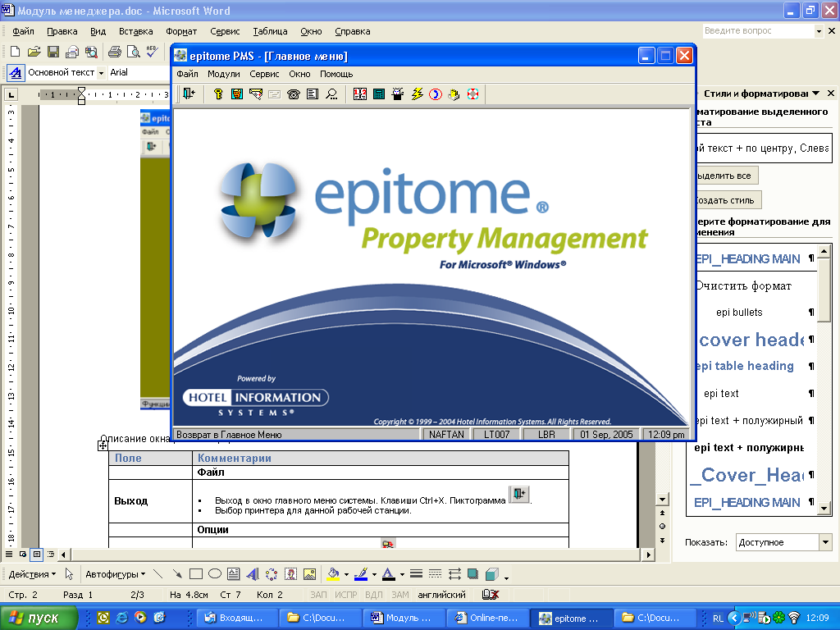This screenshot has height=630, width=840.
Task: Open the Сервис menu in epitome PMS
Action: 264,74
